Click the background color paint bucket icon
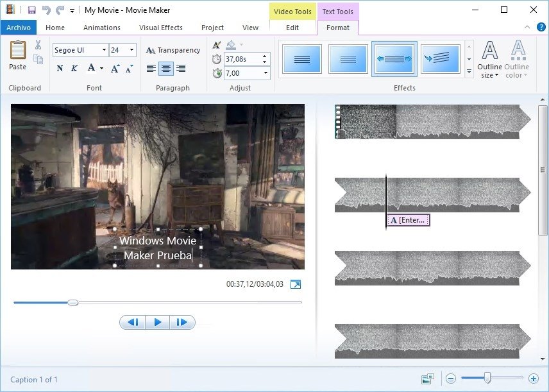 point(231,44)
